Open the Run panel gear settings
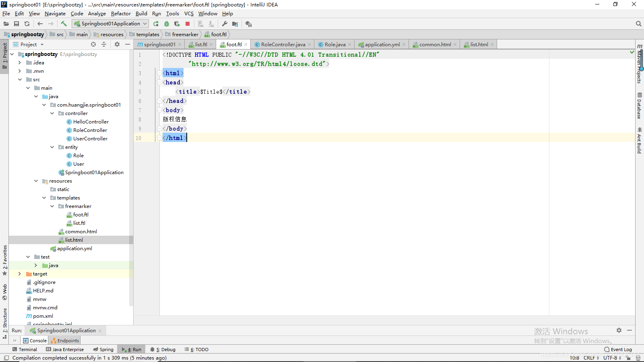Screen dimensions: 644x362 [619, 330]
